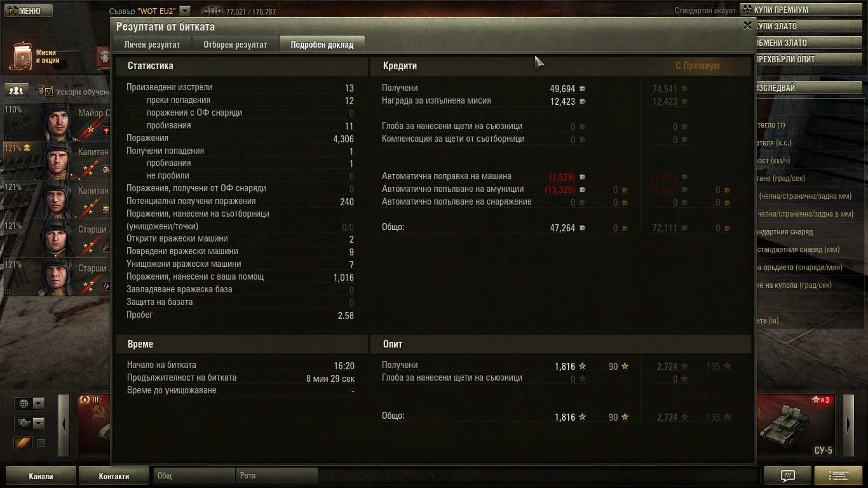
Task: Tick the small checkbox beside stripe filter
Action: [41, 443]
